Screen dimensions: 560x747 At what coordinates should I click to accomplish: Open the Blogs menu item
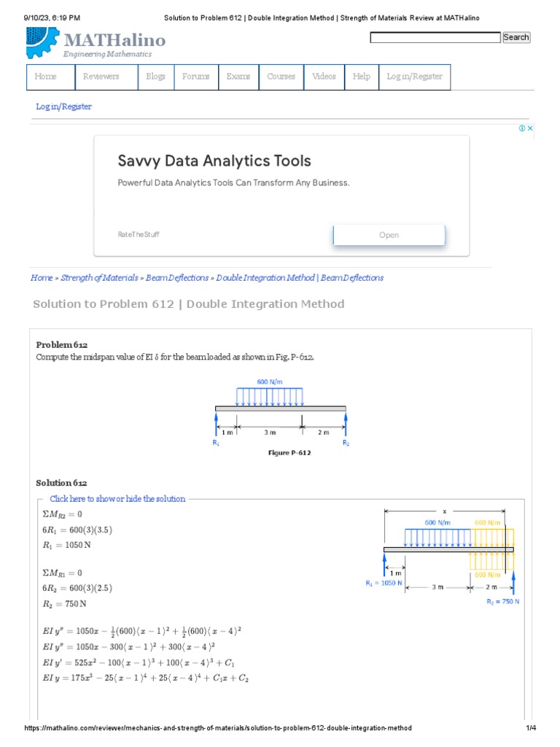click(156, 77)
